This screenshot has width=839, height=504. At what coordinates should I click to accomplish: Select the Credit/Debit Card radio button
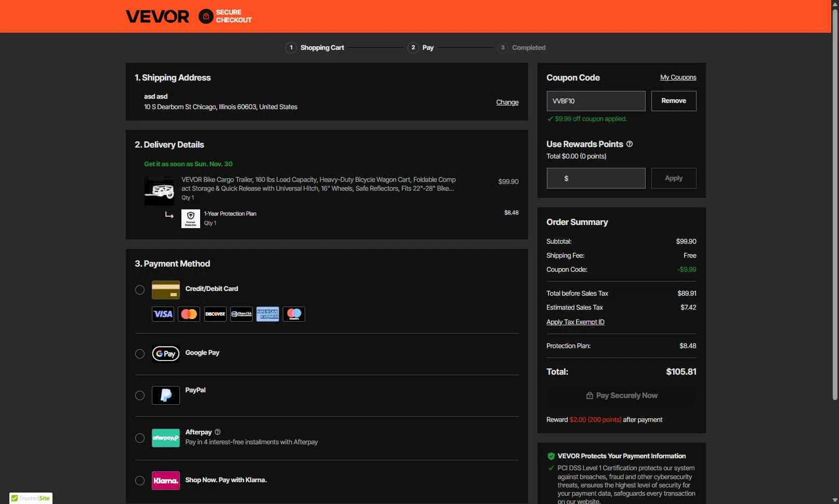tap(140, 290)
